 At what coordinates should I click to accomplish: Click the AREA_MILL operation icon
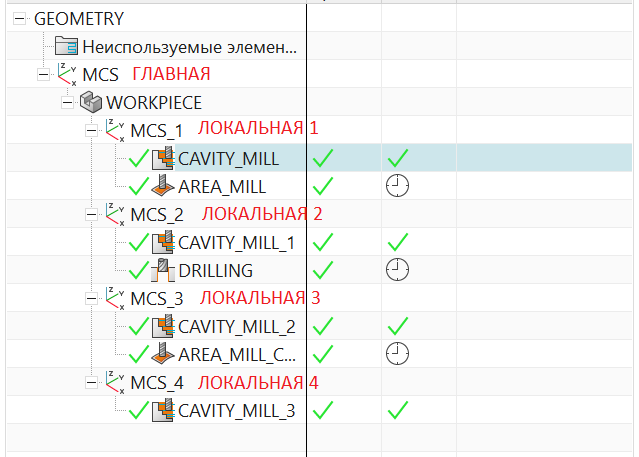[x=163, y=186]
